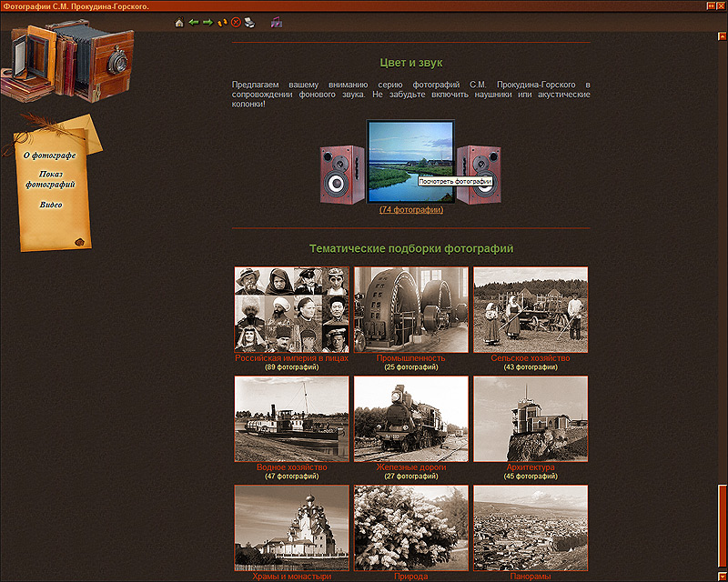Click the Home icon in toolbar

point(179,22)
